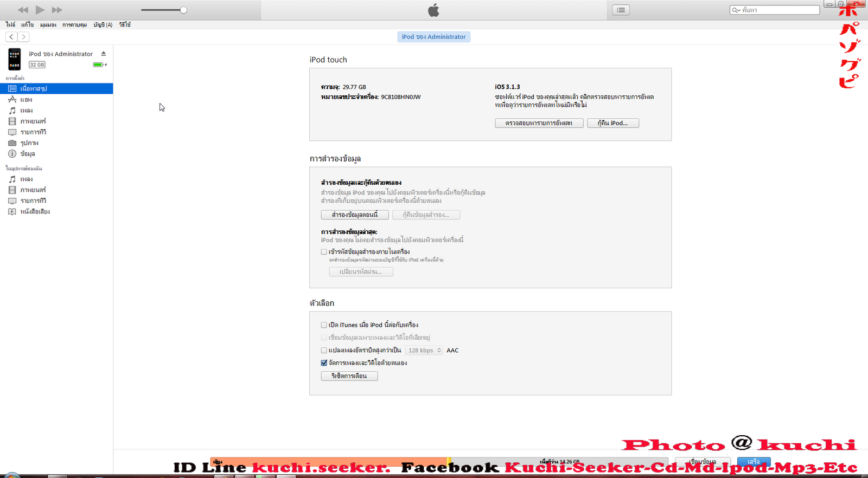This screenshot has height=478, width=868.
Task: Tick the เชื่อมข้อมูลเฉพาะเพลงและวิดีโอที่เลือกอยู่ checkbox
Action: (324, 338)
